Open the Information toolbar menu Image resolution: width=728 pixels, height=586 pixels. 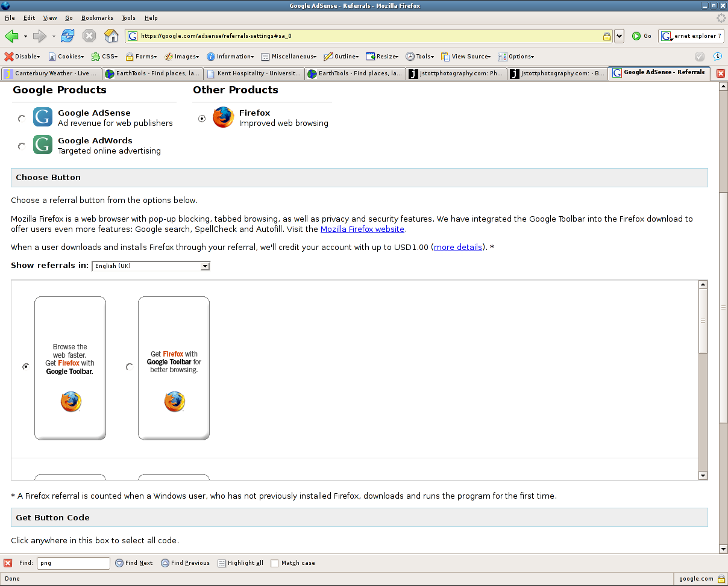230,57
